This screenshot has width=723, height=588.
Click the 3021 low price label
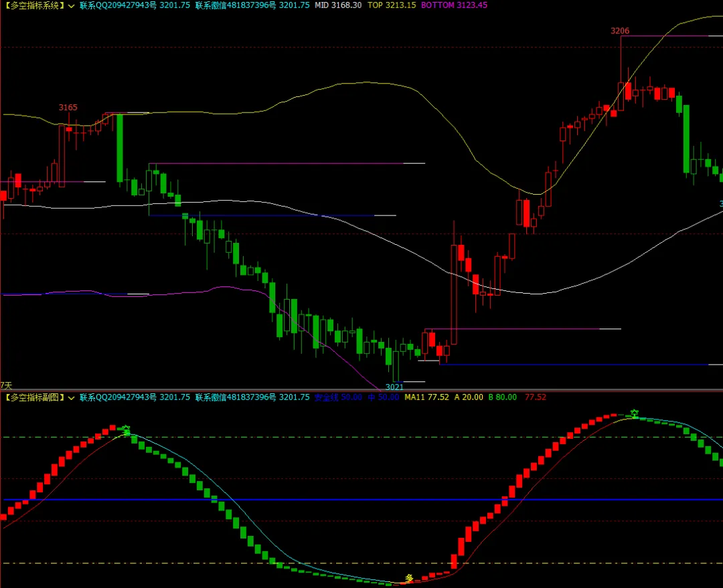394,387
